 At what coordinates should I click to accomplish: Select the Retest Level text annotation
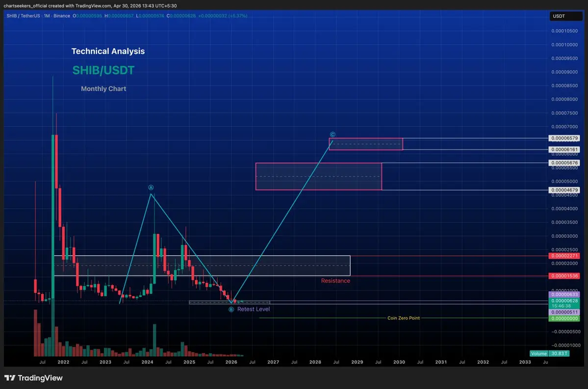tap(254, 309)
